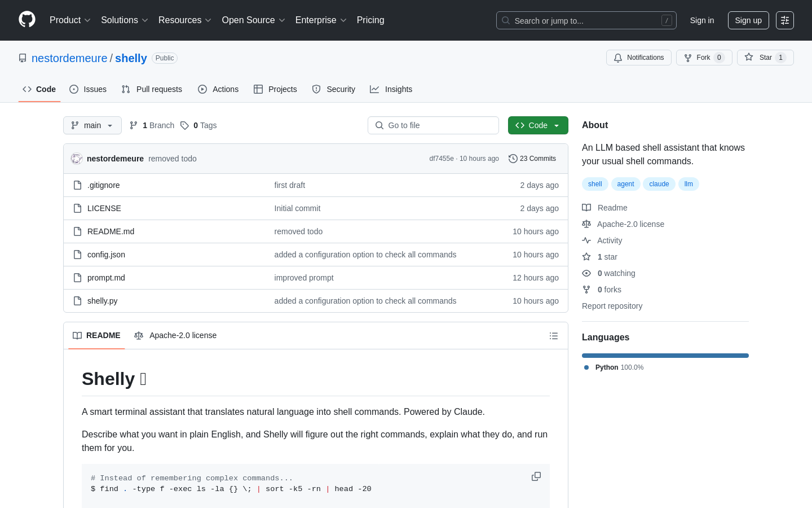Expand the Enterprise menu
Screen dimensions: 812x508
pos(321,20)
